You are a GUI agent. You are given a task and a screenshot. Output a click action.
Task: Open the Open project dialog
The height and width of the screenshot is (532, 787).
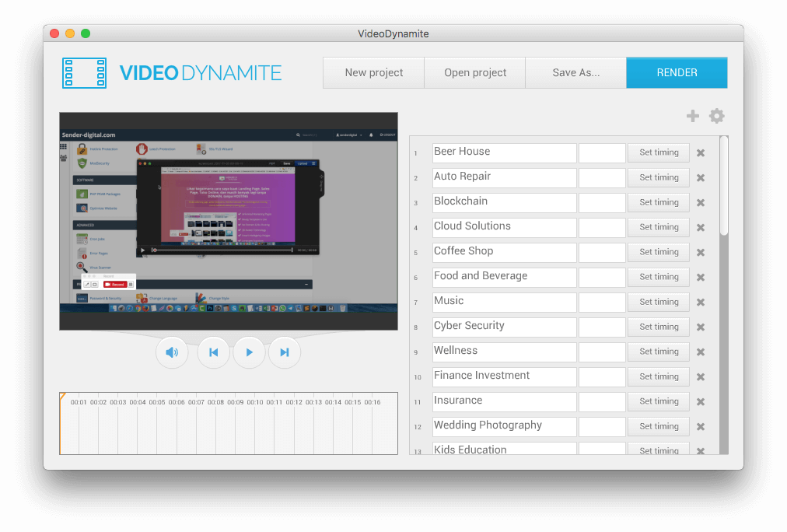click(475, 72)
